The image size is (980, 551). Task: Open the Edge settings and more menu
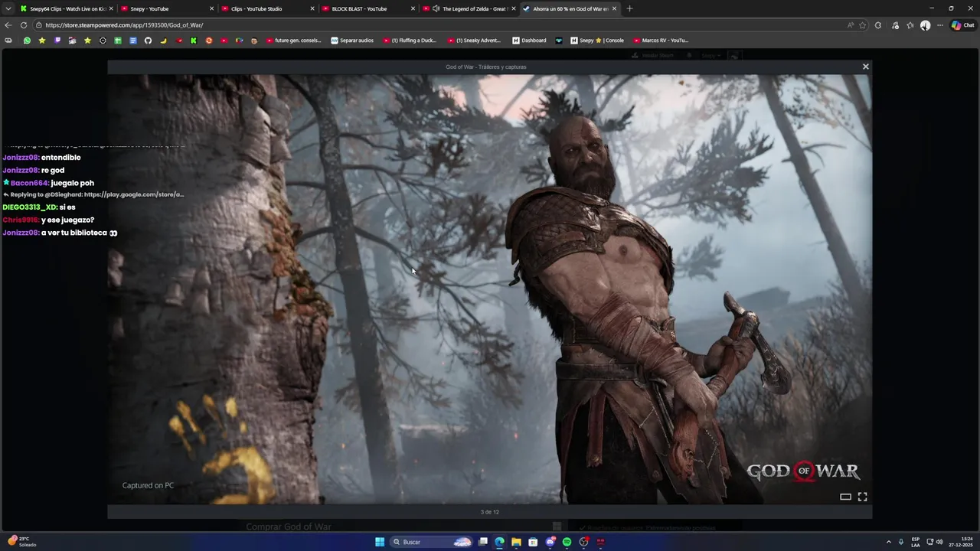tap(939, 25)
